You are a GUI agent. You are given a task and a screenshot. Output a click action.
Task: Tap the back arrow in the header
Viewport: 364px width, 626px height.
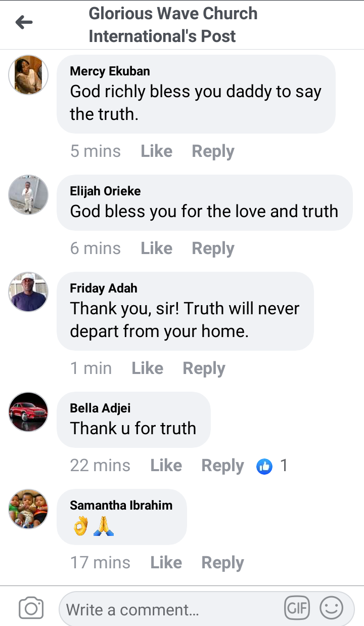[x=24, y=22]
